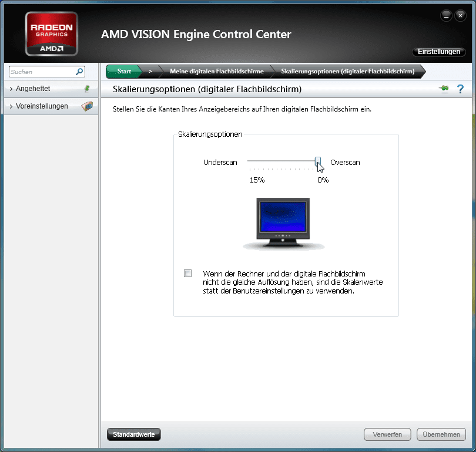The image size is (476, 452).
Task: Click the search magnifier icon
Action: pyautogui.click(x=79, y=72)
